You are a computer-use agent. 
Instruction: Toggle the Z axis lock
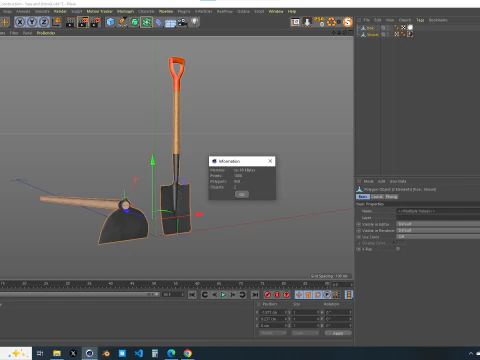pyautogui.click(x=44, y=22)
